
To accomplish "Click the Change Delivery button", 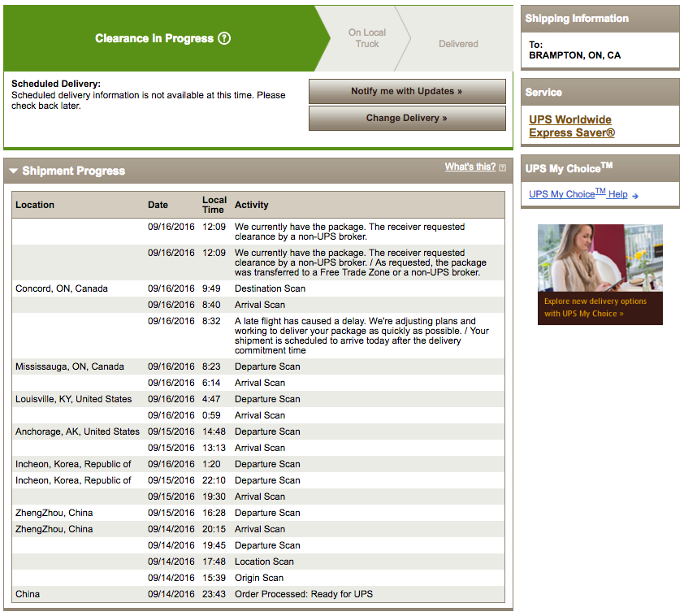I will [407, 118].
